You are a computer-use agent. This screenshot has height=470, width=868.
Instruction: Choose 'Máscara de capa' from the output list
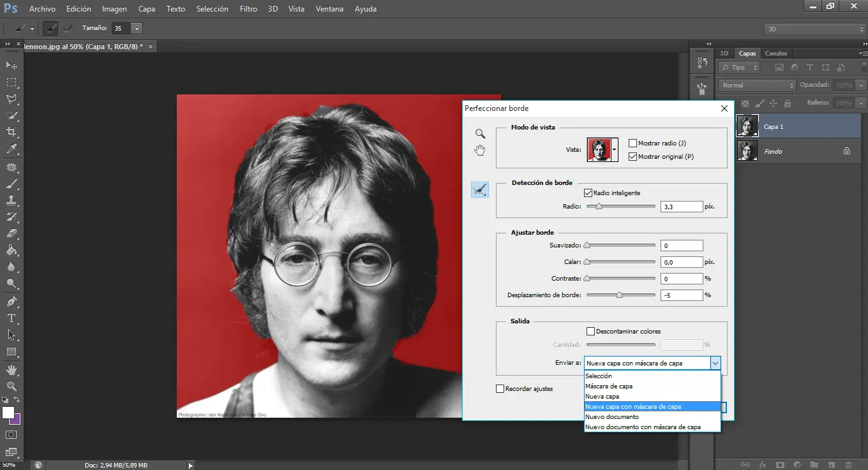click(609, 386)
